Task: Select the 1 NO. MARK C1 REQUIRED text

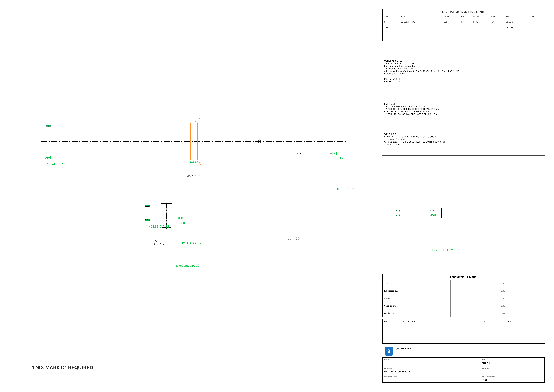Action: 62,368
